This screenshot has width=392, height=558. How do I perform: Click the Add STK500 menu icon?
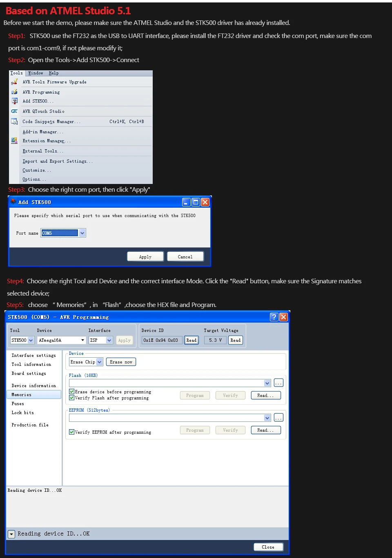pyautogui.click(x=14, y=101)
